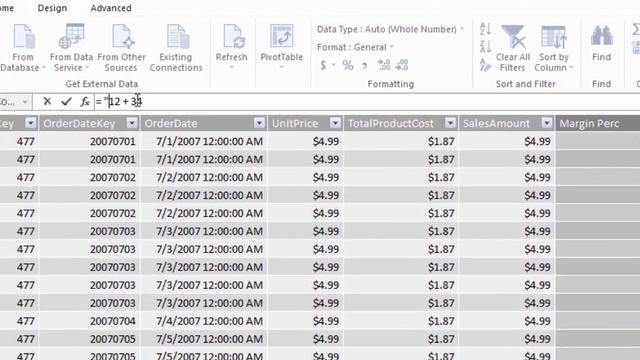This screenshot has width=640, height=360.
Task: Expand Sort by Column dropdown arrow
Action: coord(571,68)
